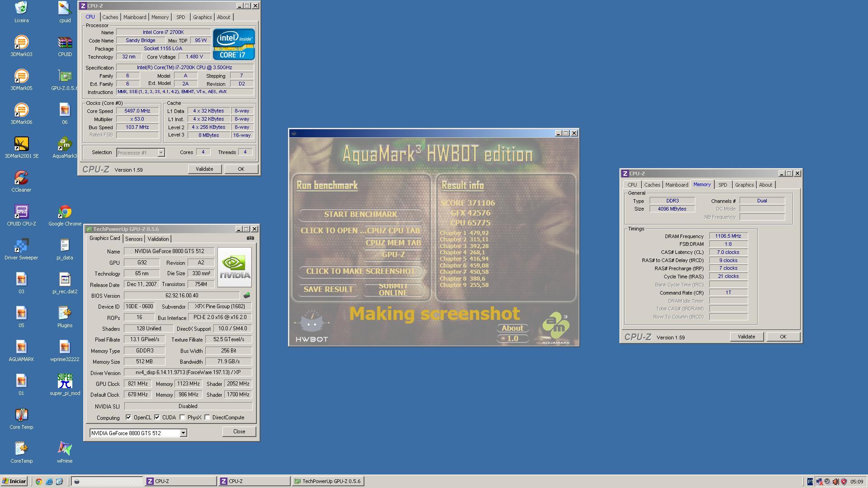The image size is (868, 488).
Task: Open Core Temp desktop icon
Action: pos(21,418)
